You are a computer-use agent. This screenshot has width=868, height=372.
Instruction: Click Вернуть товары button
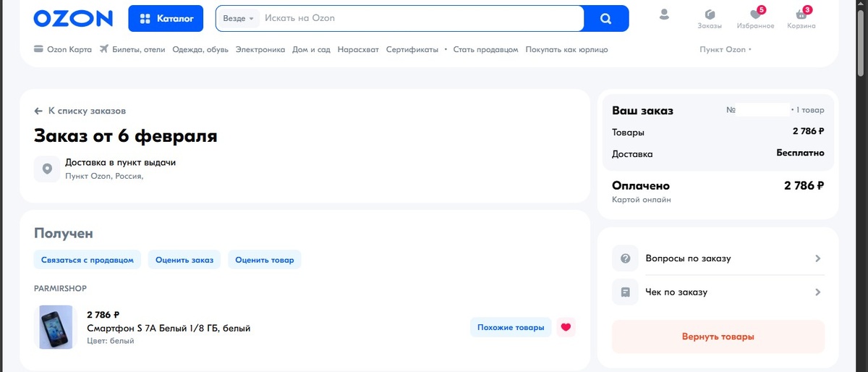[x=718, y=337]
